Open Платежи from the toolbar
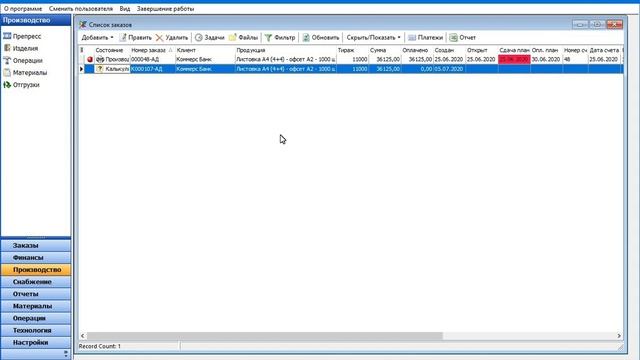The height and width of the screenshot is (360, 640). pos(425,38)
